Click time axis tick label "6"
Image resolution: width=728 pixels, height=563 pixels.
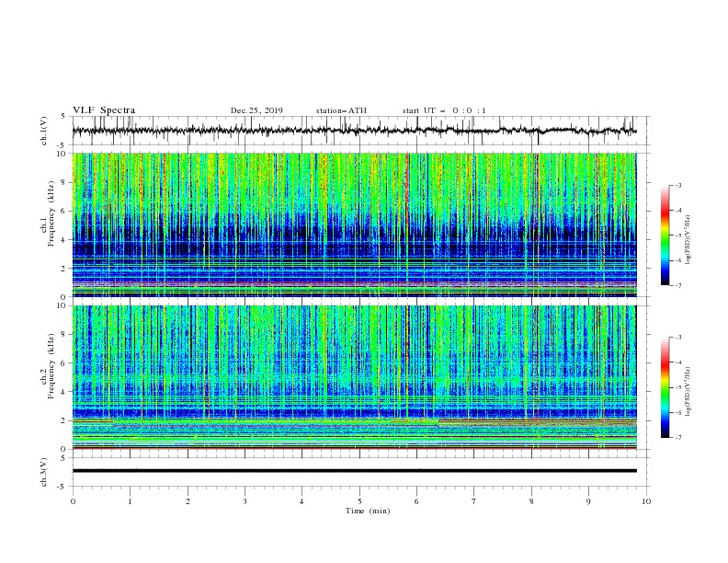pos(417,501)
